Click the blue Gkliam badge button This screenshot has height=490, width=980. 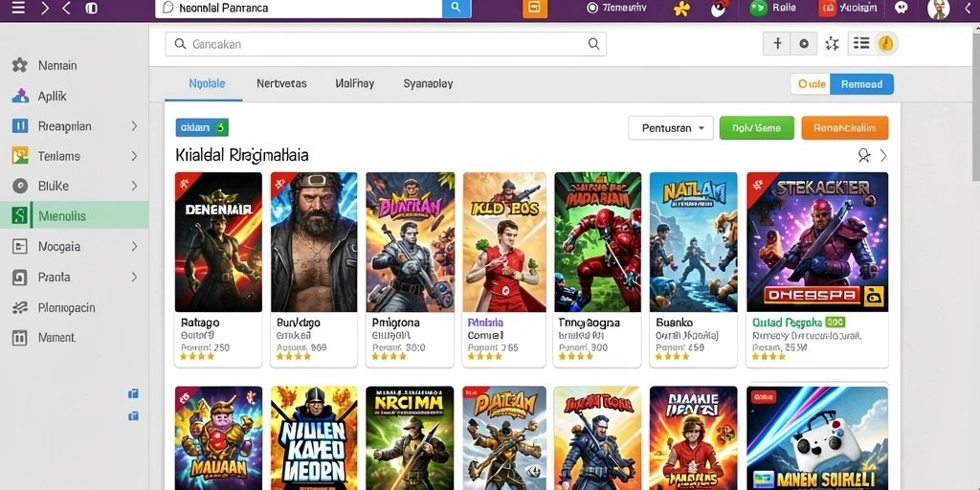(203, 127)
